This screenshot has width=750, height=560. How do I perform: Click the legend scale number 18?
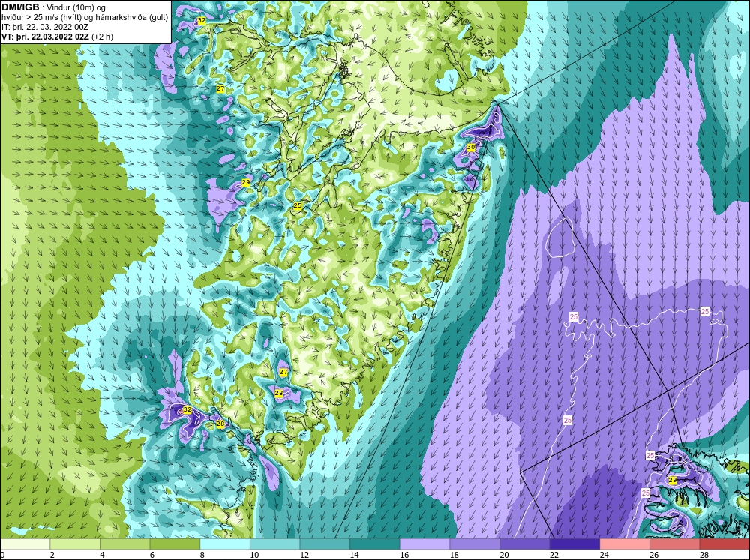454,555
